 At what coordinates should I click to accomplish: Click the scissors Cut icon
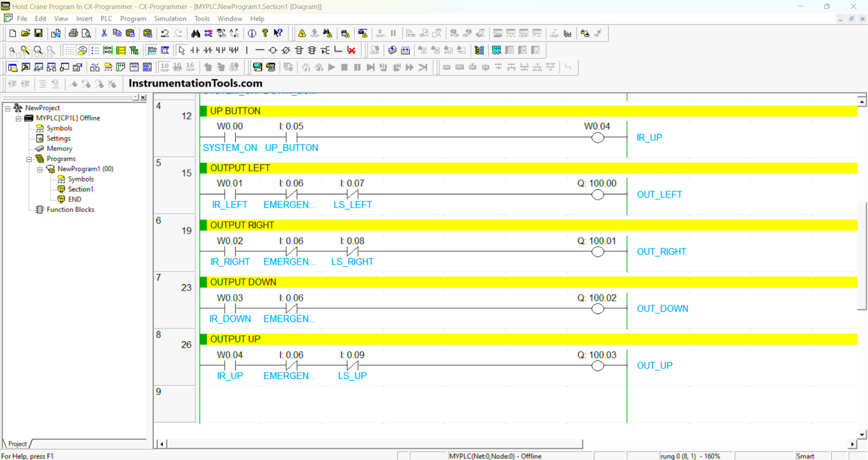(x=104, y=33)
